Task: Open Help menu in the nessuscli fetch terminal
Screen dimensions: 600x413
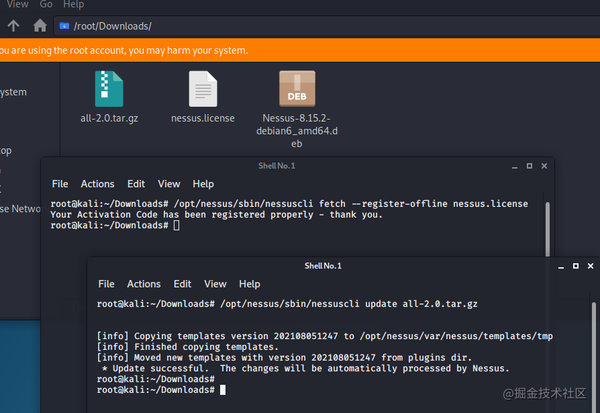Action: [x=203, y=184]
